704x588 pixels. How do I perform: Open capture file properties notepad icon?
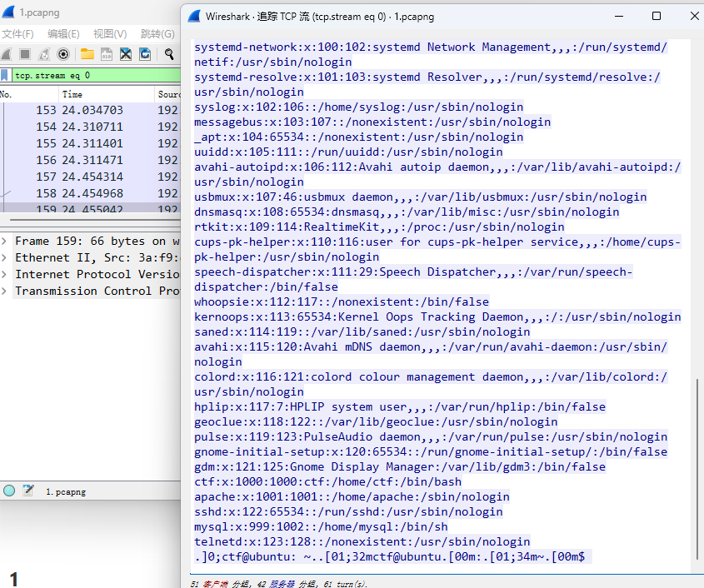[x=27, y=491]
